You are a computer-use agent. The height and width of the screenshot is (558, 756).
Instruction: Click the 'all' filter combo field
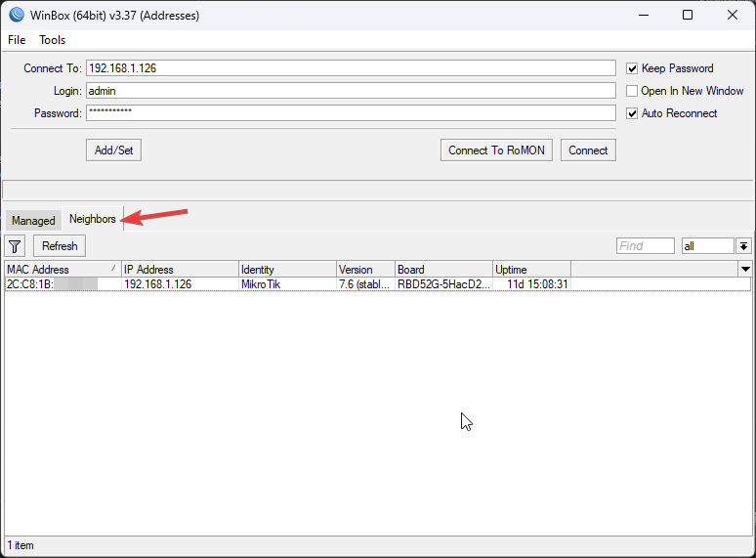click(x=708, y=246)
